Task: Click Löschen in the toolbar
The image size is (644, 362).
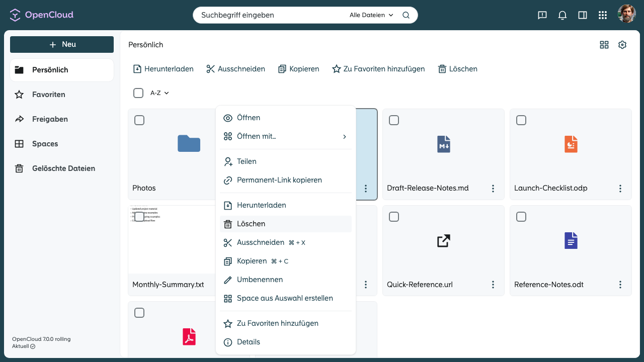Action: (x=457, y=69)
